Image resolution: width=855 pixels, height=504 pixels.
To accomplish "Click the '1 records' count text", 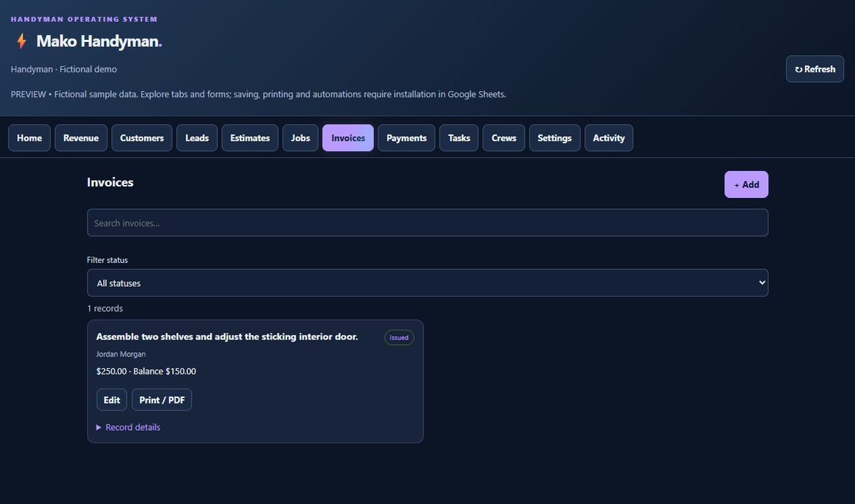I will (105, 308).
